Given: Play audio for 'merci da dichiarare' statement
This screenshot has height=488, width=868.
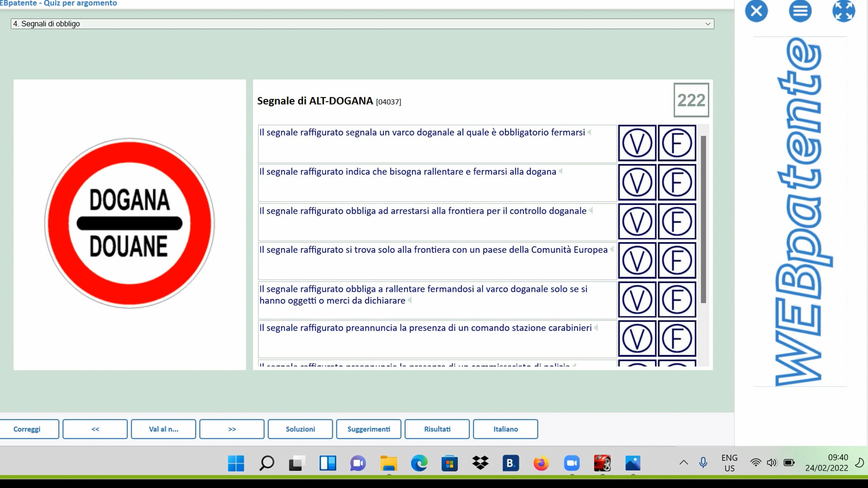Looking at the screenshot, I should pos(410,300).
